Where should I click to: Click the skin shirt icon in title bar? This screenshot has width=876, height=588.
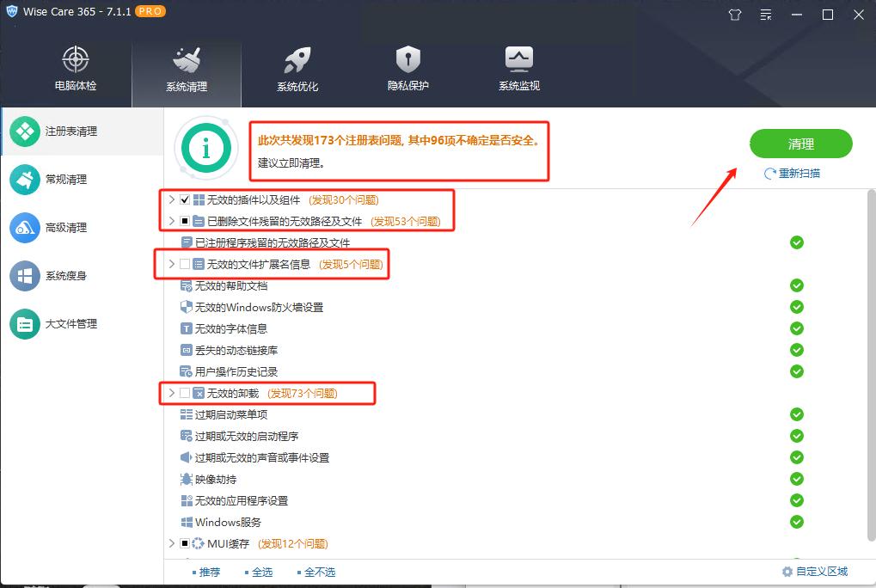pos(735,15)
